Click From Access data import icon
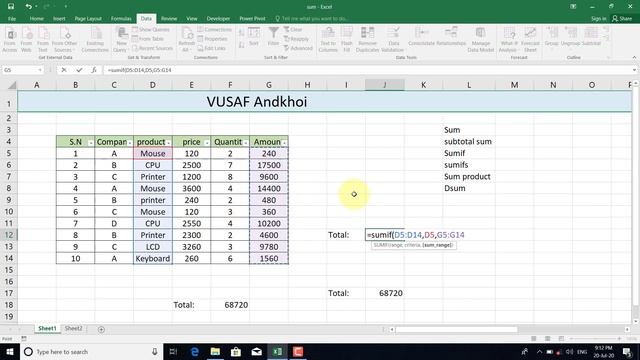This screenshot has width=640, height=360. 10,40
